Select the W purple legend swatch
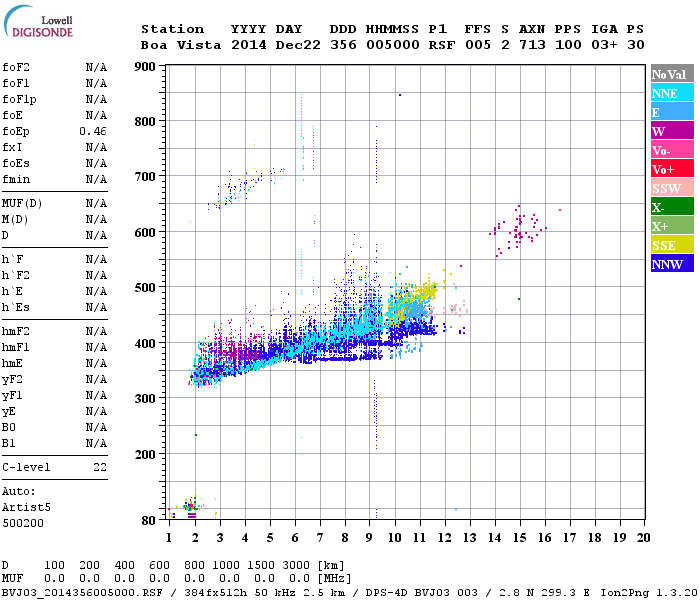700x600 pixels. pos(672,131)
